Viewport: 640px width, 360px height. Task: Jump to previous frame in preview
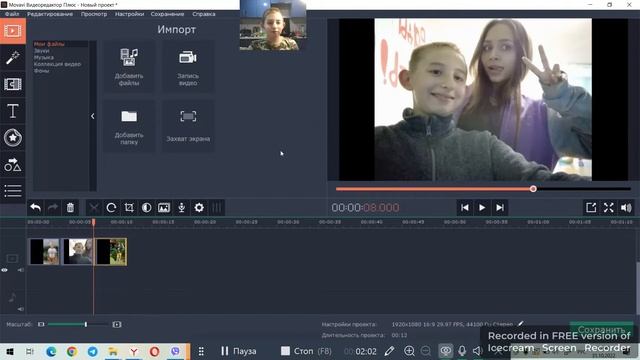[464, 208]
